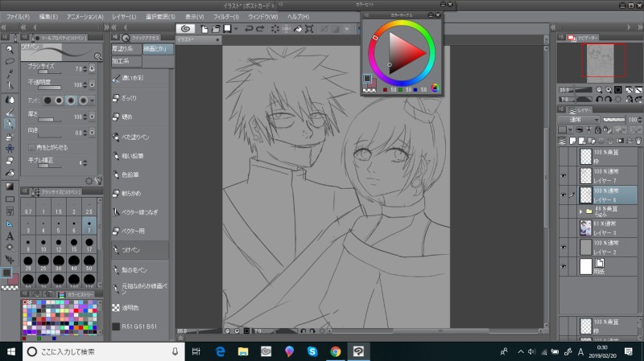Switch to the 厚塗り系 quick access set
The image size is (644, 361).
tap(126, 49)
